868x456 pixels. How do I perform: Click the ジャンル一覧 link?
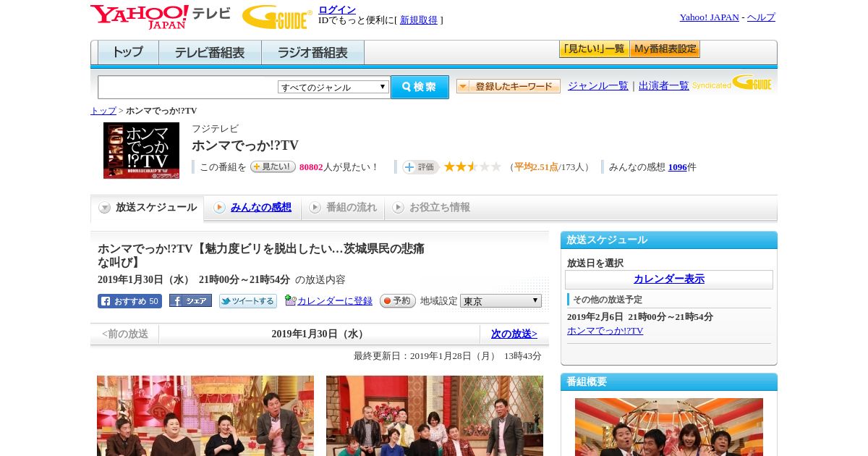click(x=598, y=85)
